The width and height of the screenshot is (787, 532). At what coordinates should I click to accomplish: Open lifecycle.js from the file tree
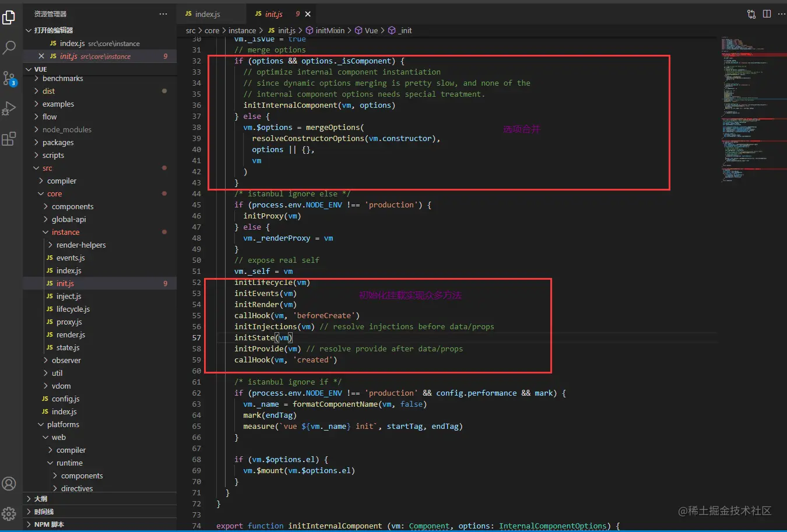[73, 309]
